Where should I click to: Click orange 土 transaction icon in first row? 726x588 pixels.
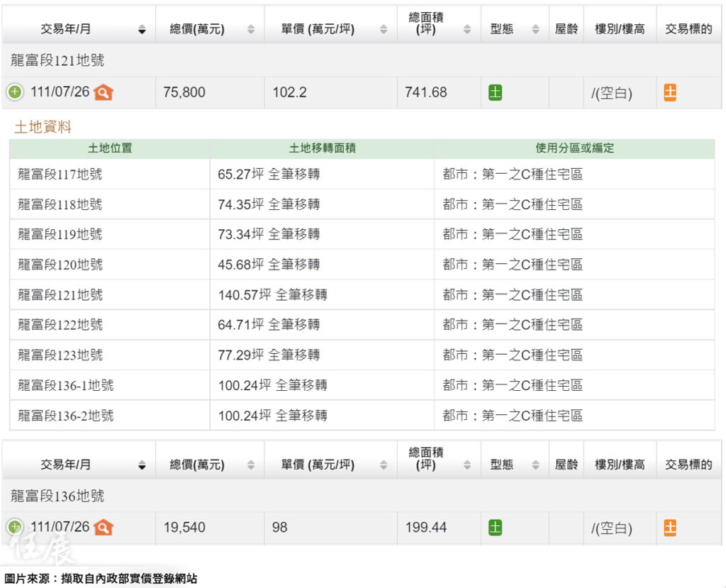[670, 92]
